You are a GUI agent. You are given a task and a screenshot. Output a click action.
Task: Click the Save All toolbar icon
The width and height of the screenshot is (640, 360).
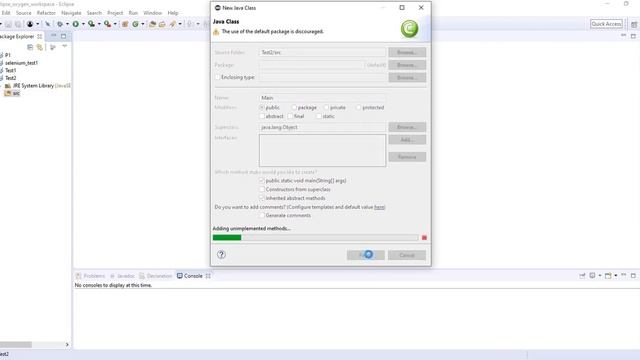click(18, 24)
